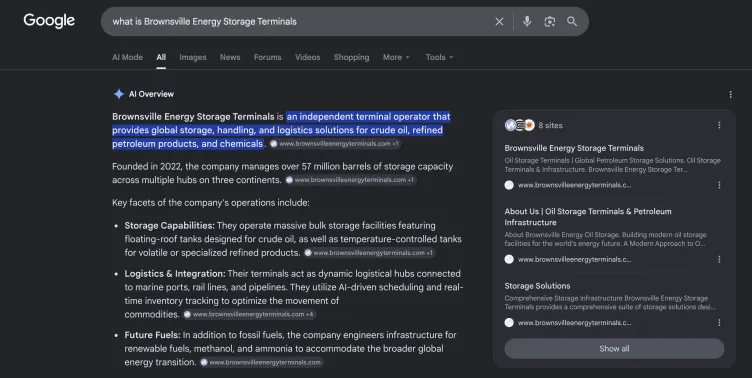Open options for About Us source card

[719, 260]
